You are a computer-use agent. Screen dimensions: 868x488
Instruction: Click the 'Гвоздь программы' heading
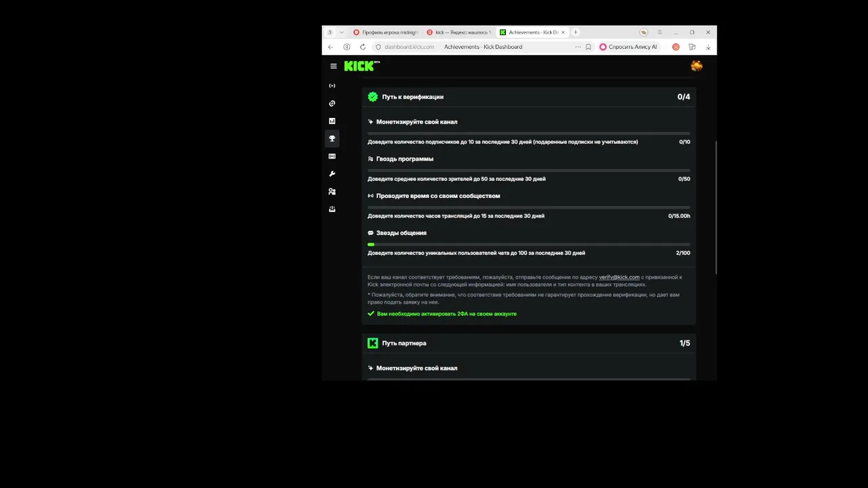coord(405,159)
